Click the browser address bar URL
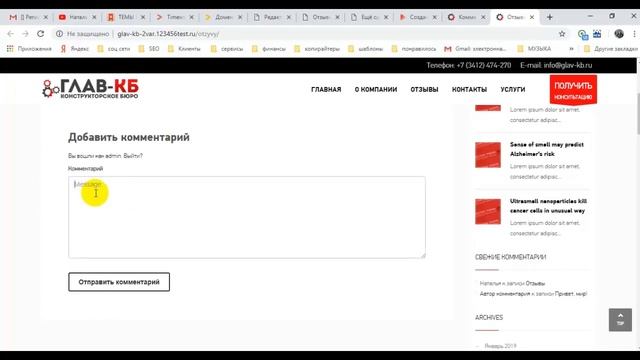 [x=168, y=34]
